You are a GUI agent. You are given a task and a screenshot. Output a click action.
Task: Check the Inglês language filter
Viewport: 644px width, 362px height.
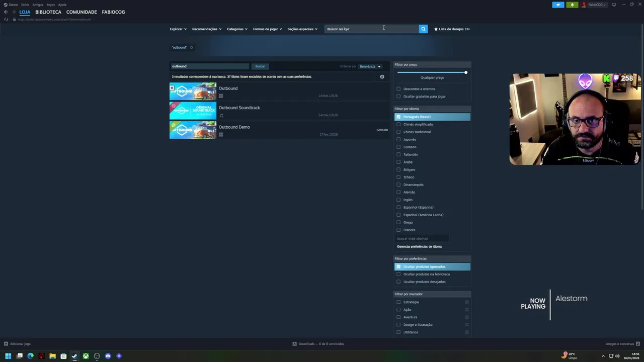398,200
